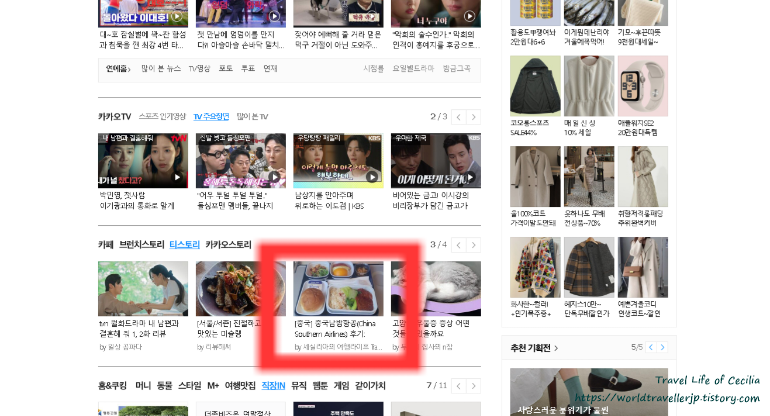
Task: Show next page of 티스토리 blog carousel
Action: [x=473, y=245]
